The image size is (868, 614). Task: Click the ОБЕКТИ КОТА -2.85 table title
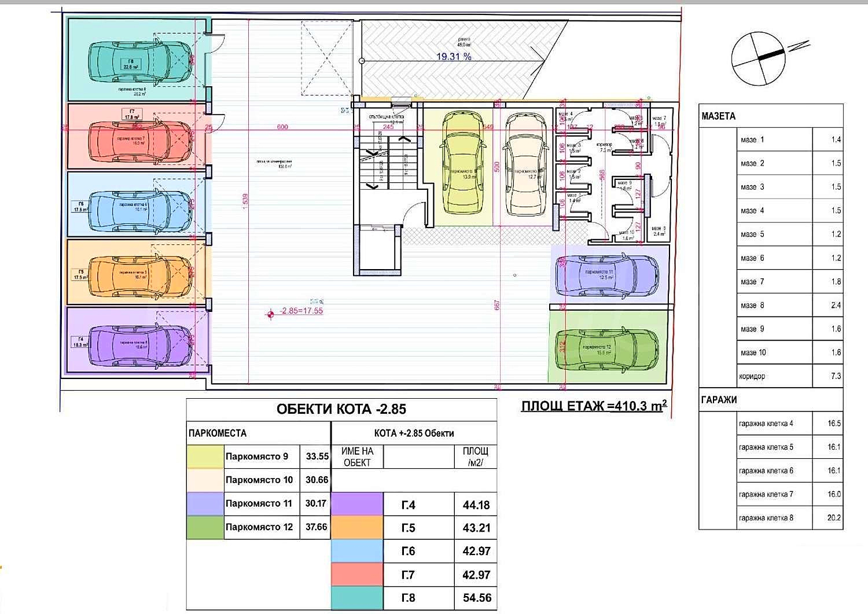[341, 409]
